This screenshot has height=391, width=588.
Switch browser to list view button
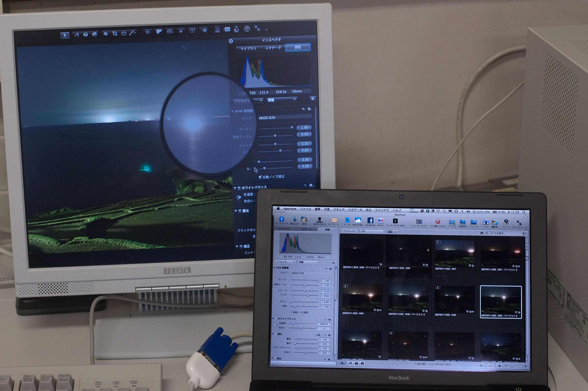click(x=395, y=232)
